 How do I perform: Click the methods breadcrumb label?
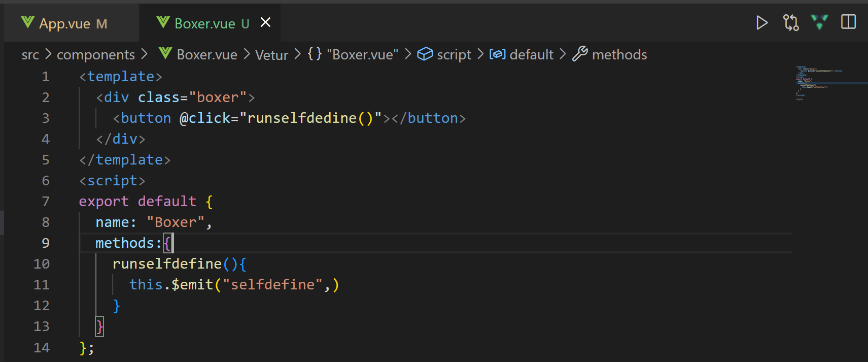coord(619,55)
